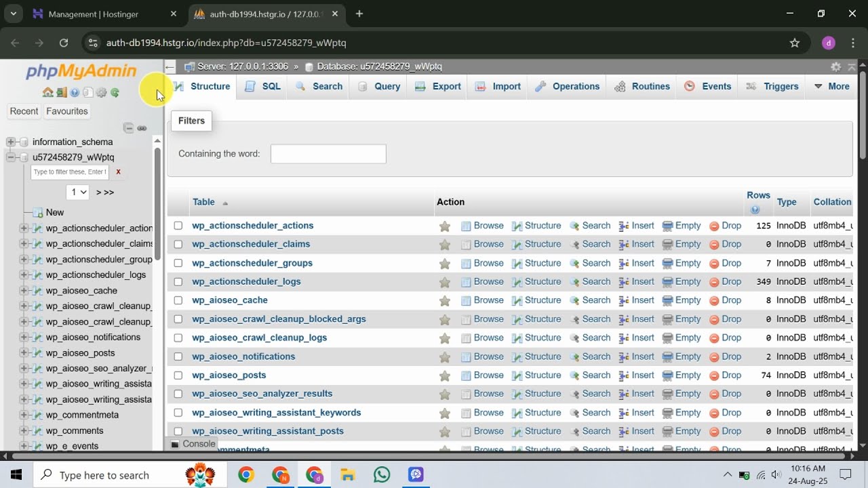Check the wp_actionscheduler_logs row checkbox
This screenshot has height=488, width=868.
click(x=178, y=281)
